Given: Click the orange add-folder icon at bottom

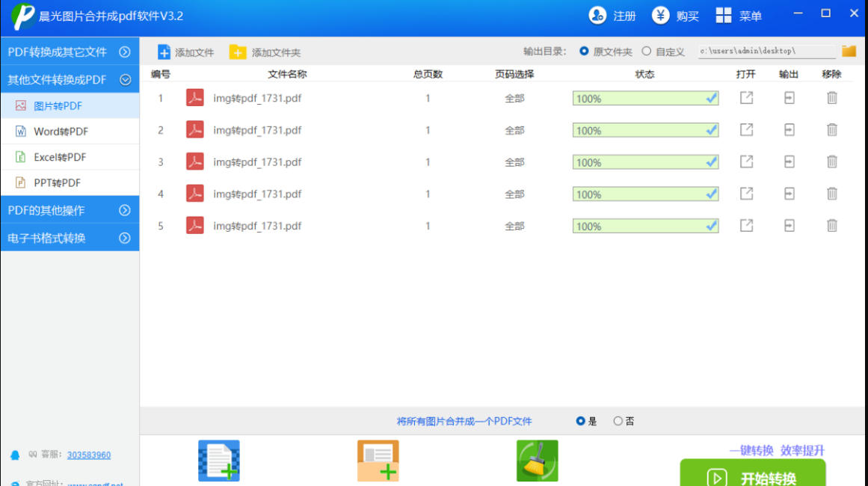Looking at the screenshot, I should [378, 461].
